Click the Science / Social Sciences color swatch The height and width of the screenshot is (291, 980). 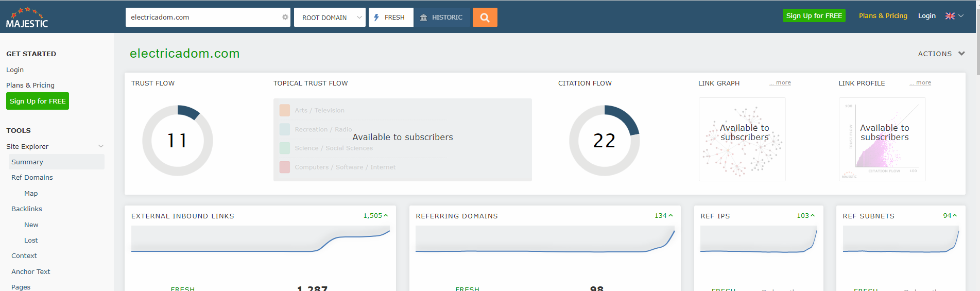[x=285, y=148]
